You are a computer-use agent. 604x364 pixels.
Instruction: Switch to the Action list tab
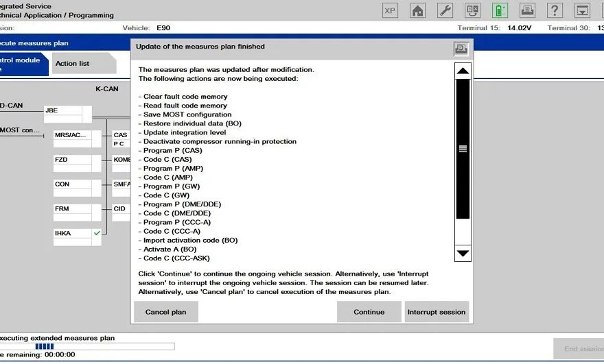[x=84, y=64]
